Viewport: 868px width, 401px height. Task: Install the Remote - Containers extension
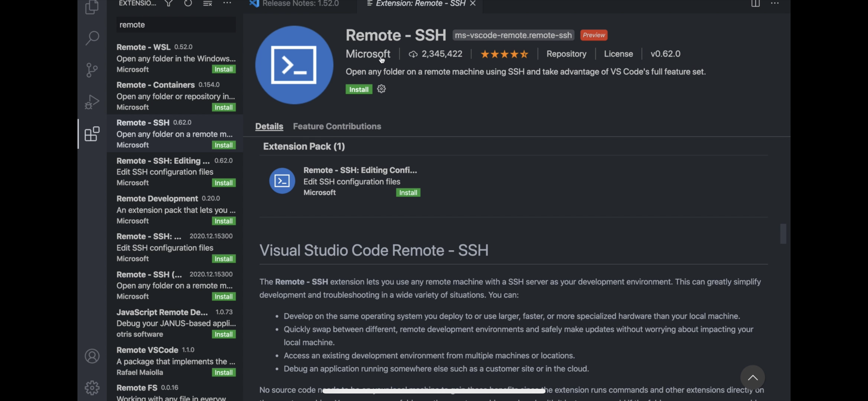click(224, 107)
